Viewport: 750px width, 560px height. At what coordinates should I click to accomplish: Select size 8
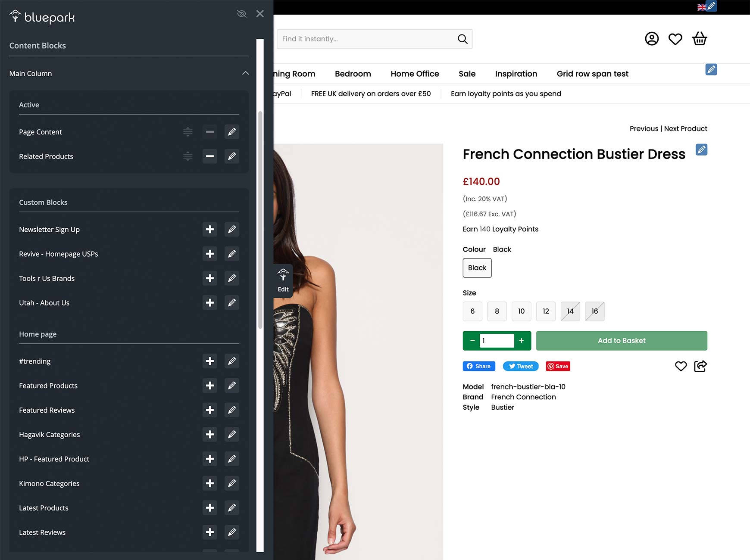497,311
